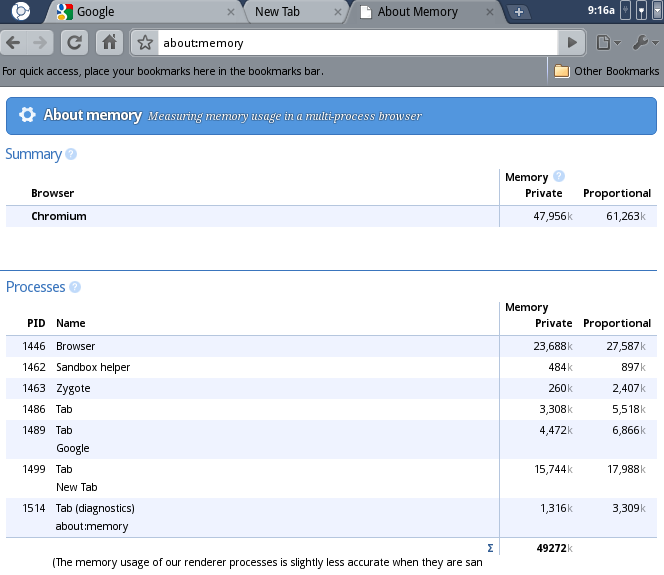Viewport: 664px width, 575px height.
Task: Click the page icon on About Memory tab
Action: point(365,12)
